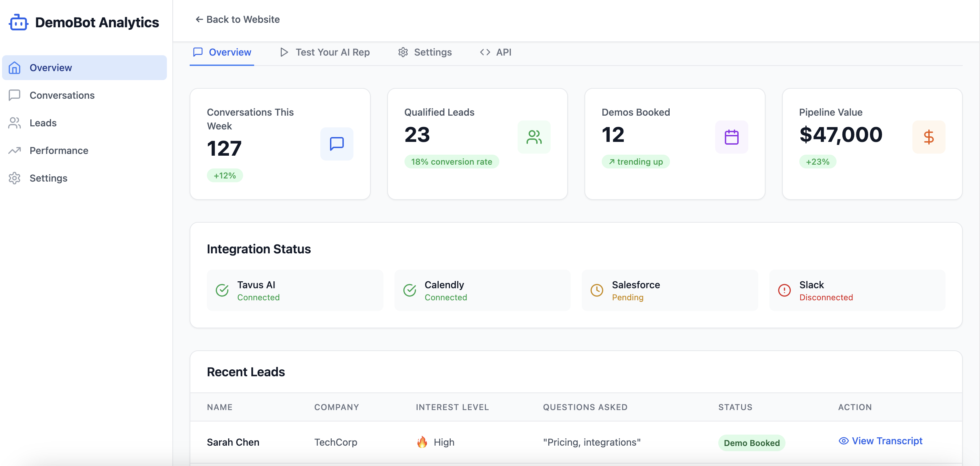
Task: View Transcript for Sarah Chen
Action: [880, 441]
